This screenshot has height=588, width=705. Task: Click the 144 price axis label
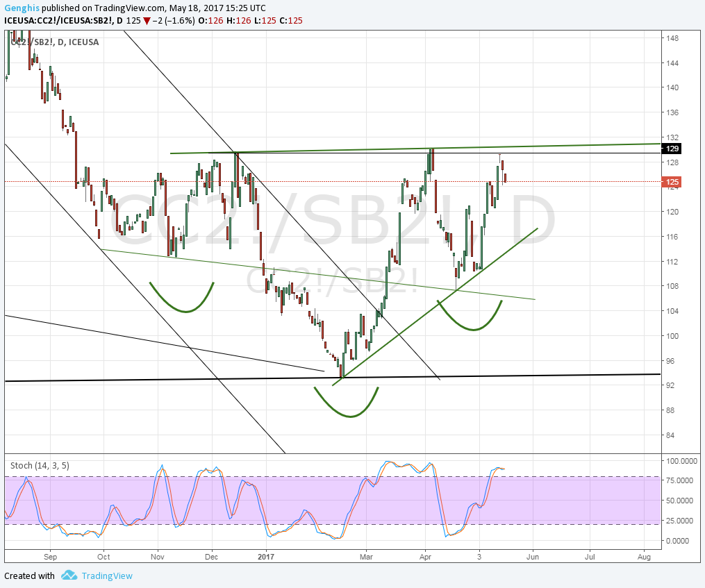click(673, 63)
